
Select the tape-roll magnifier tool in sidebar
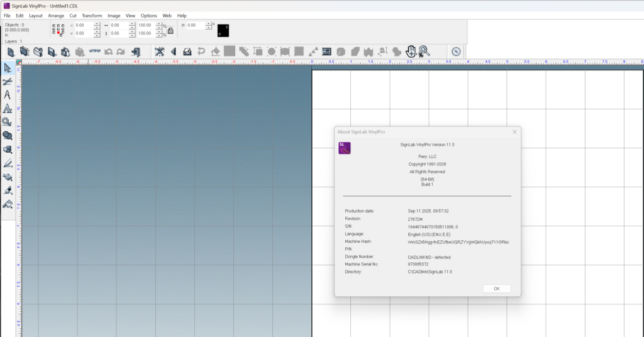tap(8, 123)
